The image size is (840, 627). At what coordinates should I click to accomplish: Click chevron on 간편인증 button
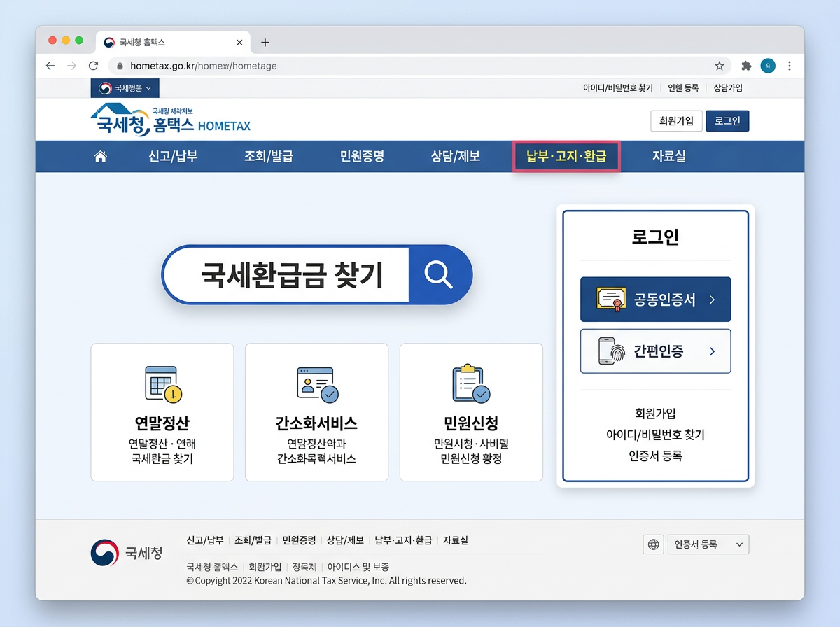(x=712, y=351)
